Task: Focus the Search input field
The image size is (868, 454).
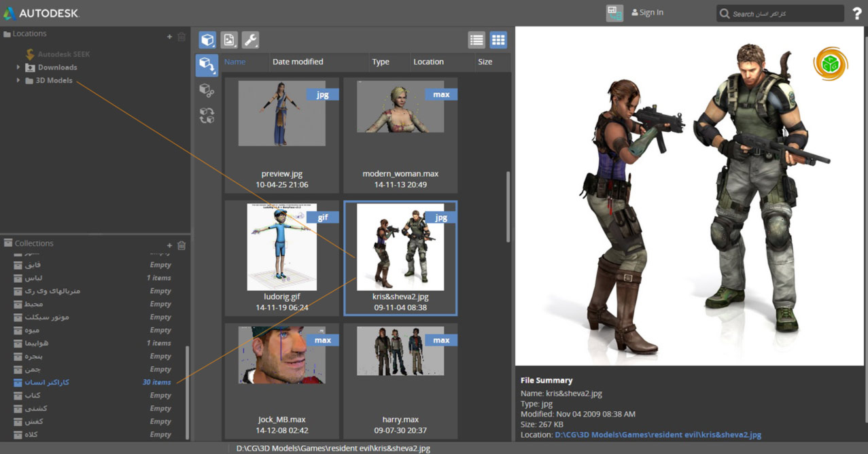Action: pyautogui.click(x=780, y=14)
